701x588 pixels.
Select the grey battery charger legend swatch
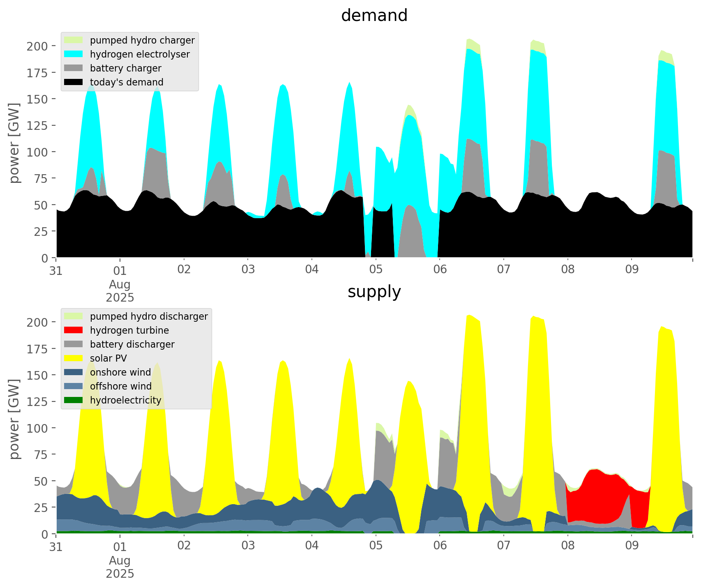[74, 68]
